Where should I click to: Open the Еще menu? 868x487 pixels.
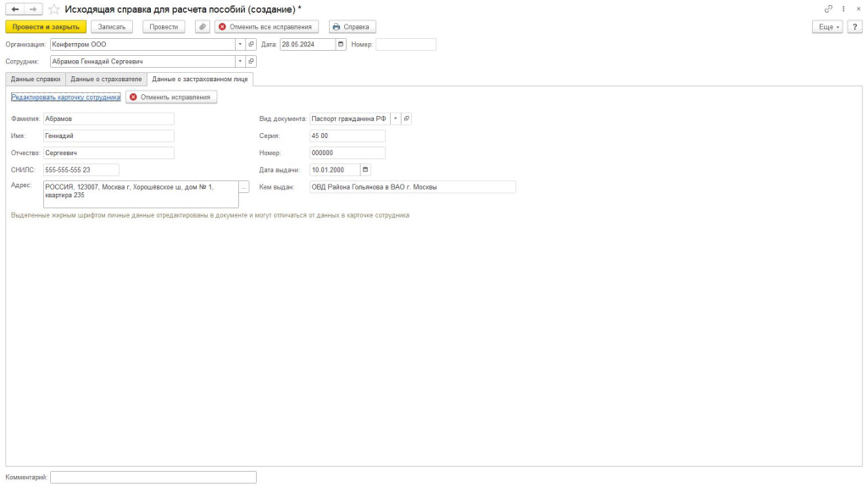[x=827, y=26]
